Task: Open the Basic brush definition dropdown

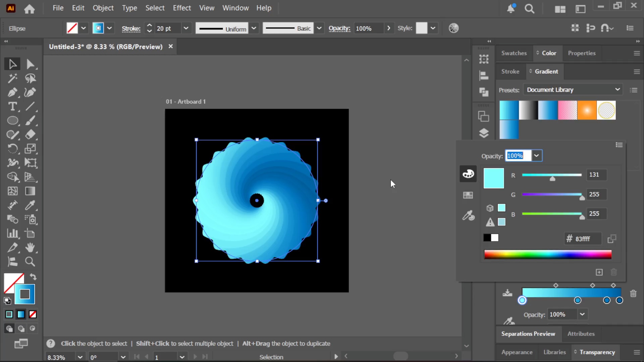Action: (319, 28)
